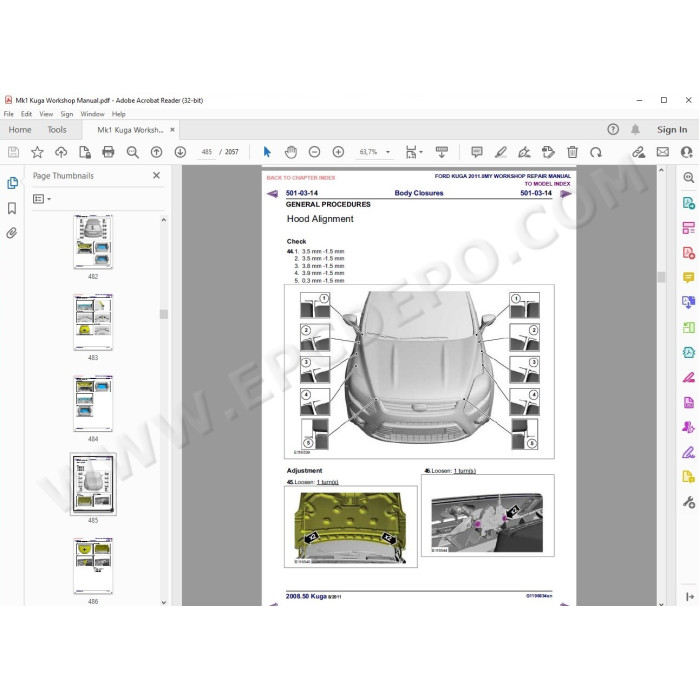The height and width of the screenshot is (700, 700).
Task: Follow the TO MODEL INDEX link
Action: [547, 183]
